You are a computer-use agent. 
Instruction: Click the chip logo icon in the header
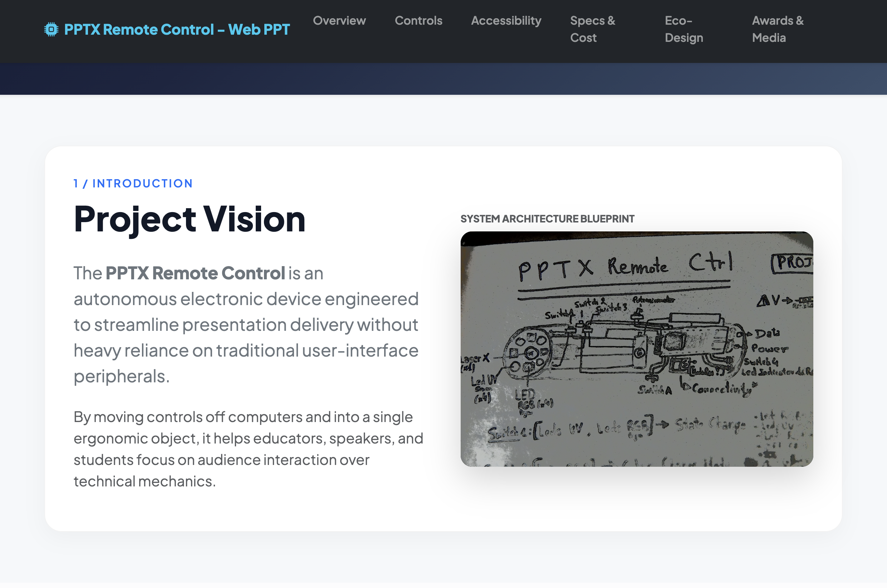52,29
